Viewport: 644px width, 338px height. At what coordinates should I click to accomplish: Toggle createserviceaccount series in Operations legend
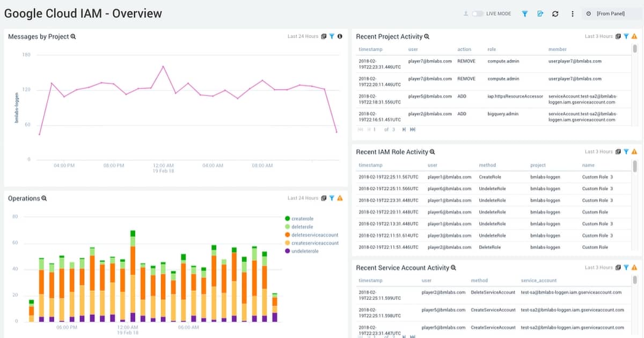[x=311, y=243]
